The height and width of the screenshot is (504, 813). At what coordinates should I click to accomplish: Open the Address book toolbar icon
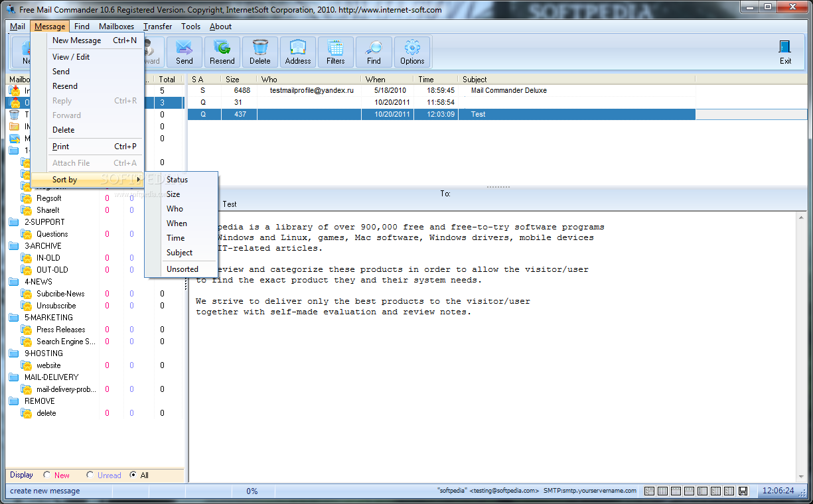(297, 52)
